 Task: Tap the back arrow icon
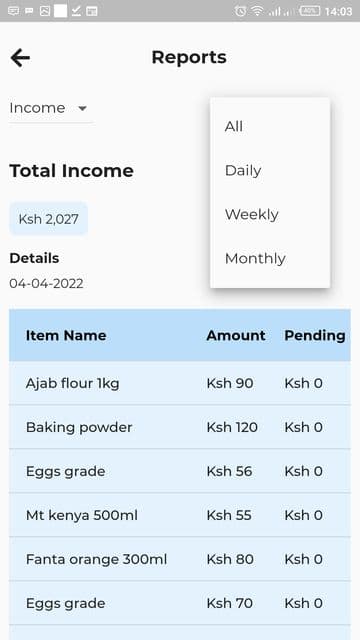pyautogui.click(x=20, y=58)
